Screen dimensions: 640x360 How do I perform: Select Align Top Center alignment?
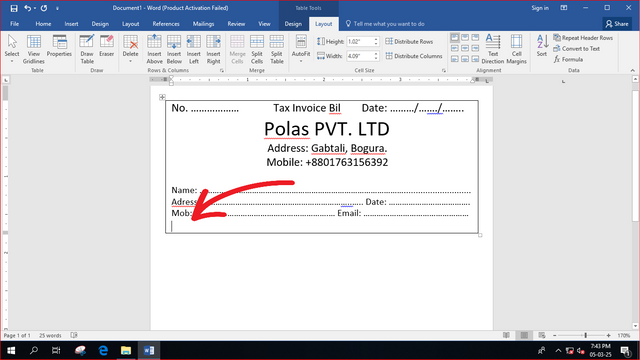(465, 38)
